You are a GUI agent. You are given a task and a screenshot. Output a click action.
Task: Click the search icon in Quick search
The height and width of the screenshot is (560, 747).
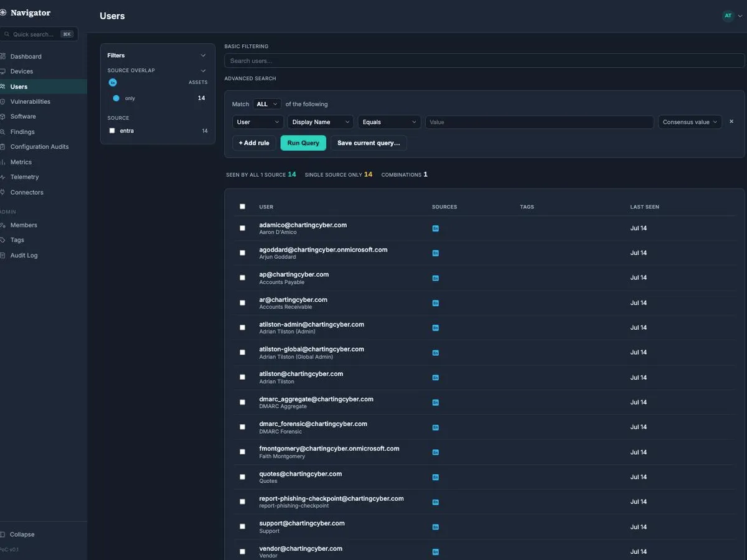[7, 34]
